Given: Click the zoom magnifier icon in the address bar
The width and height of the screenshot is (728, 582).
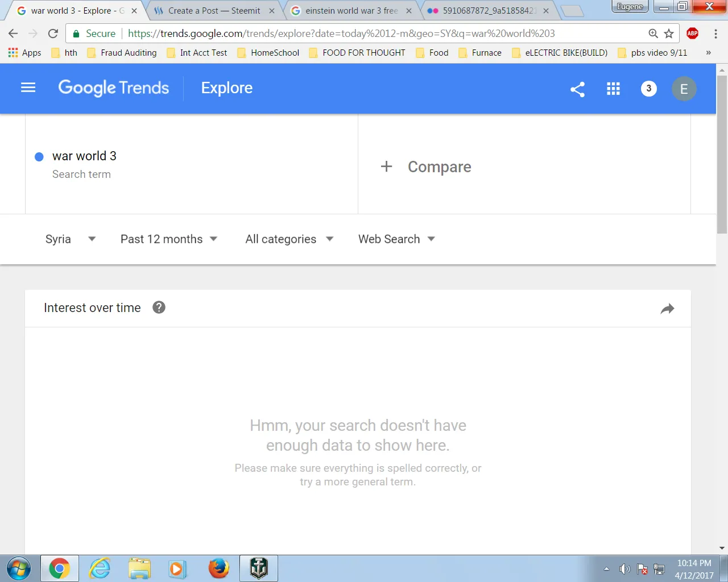Looking at the screenshot, I should [653, 34].
